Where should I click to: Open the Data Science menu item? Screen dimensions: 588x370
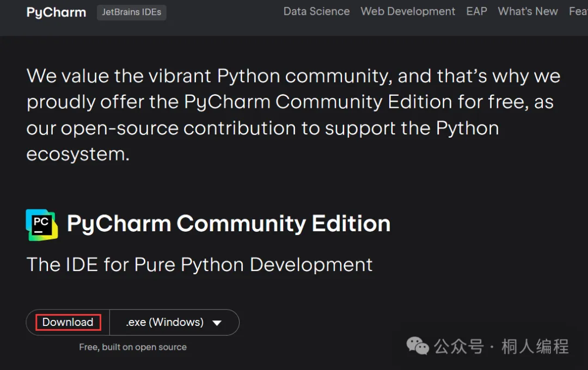(x=316, y=11)
